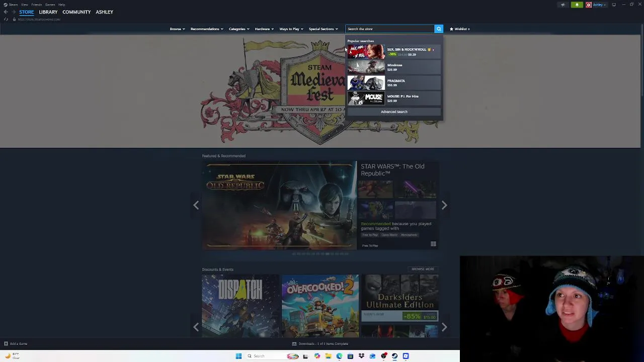Image resolution: width=644 pixels, height=362 pixels.
Task: Show previous Discounts & Events arrow
Action: pyautogui.click(x=196, y=327)
